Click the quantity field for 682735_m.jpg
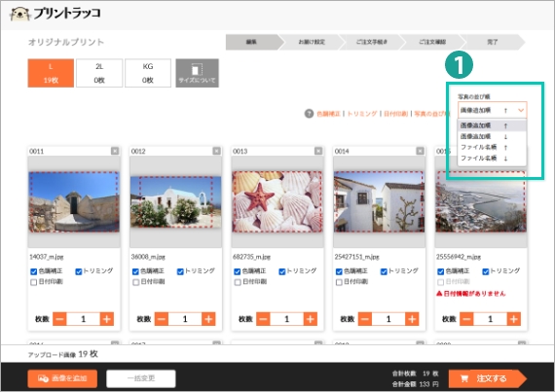Screen dimensions: 555x392 (286, 319)
